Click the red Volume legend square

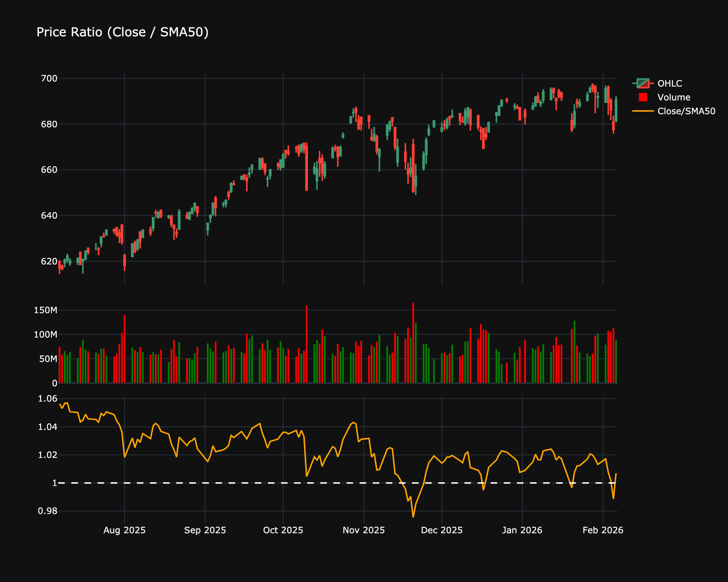643,97
